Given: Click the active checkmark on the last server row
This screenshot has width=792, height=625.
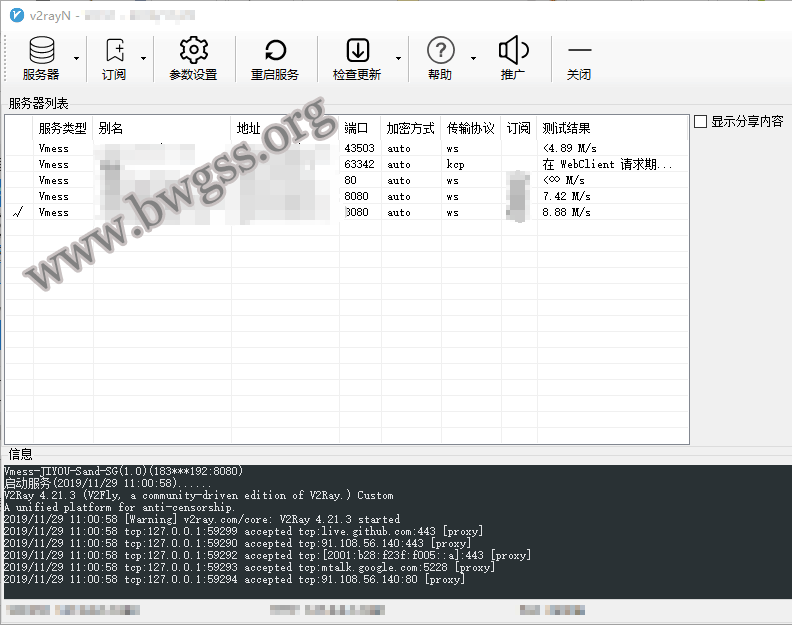Looking at the screenshot, I should coord(18,212).
